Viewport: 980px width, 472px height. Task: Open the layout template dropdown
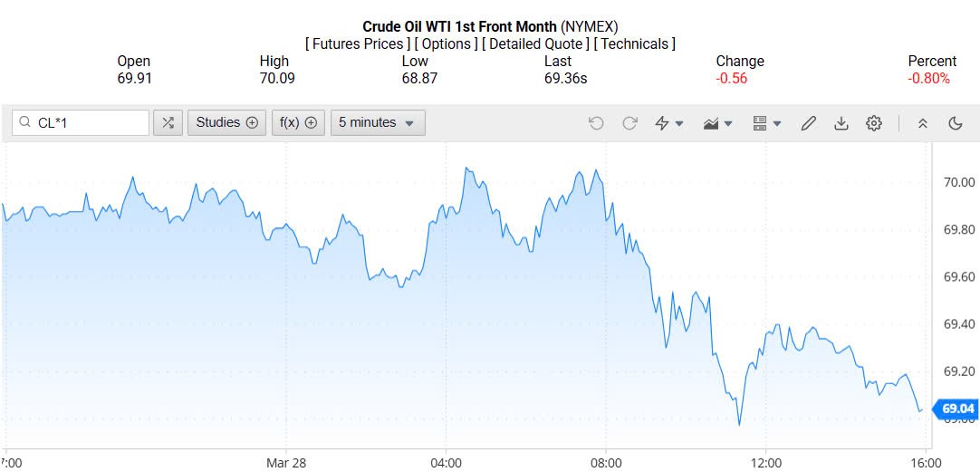[767, 123]
